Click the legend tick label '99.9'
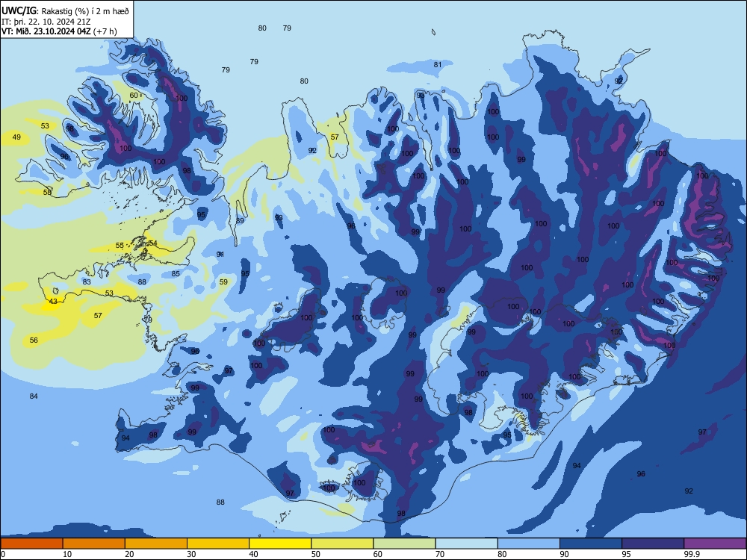The width and height of the screenshot is (747, 560). [692, 554]
